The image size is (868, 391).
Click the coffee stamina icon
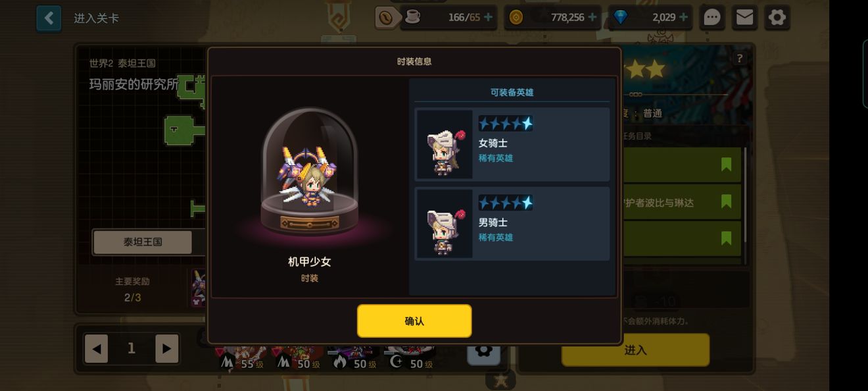pyautogui.click(x=412, y=17)
